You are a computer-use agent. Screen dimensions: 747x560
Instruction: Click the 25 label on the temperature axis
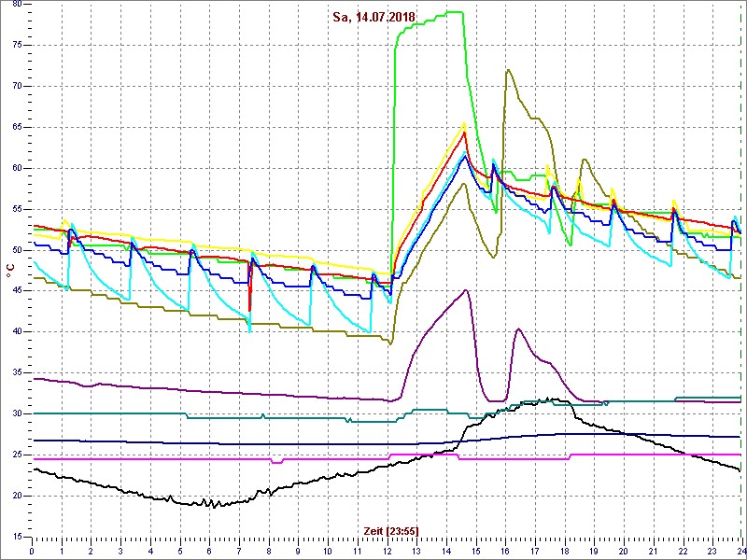[16, 455]
